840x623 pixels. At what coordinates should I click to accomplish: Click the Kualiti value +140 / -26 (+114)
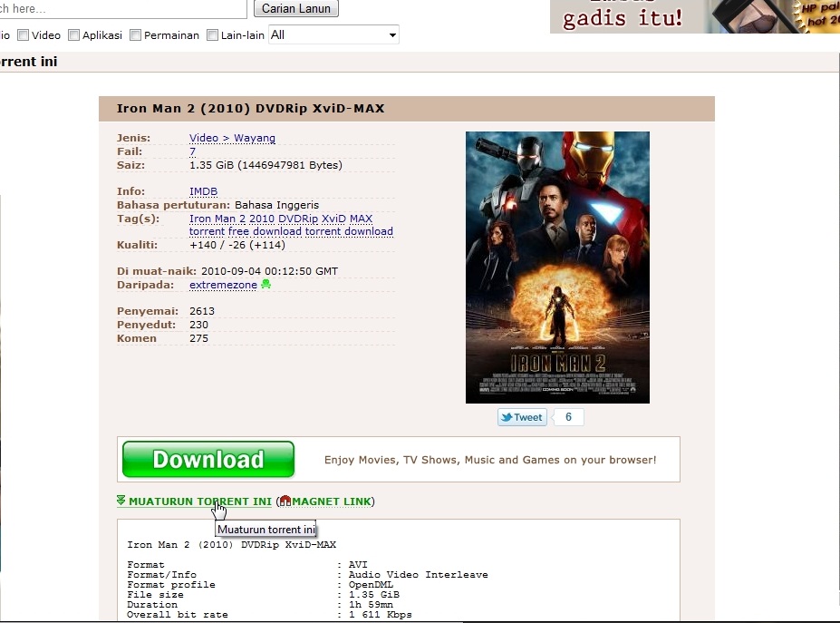point(237,245)
